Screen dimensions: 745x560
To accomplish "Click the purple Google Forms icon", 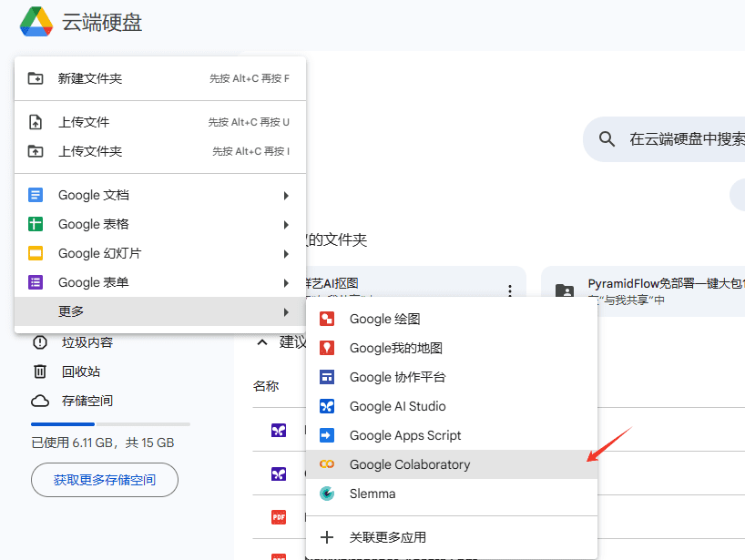I will pos(36,282).
